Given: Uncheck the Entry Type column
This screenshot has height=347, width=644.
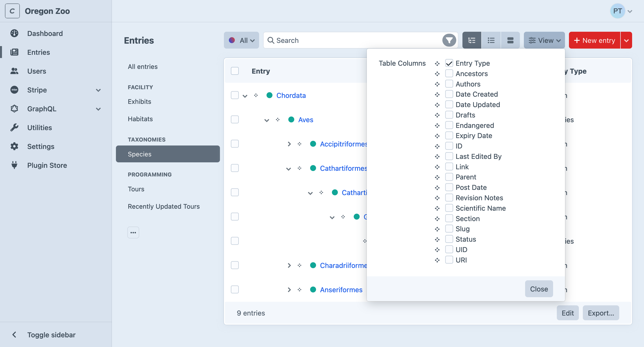Looking at the screenshot, I should tap(449, 63).
